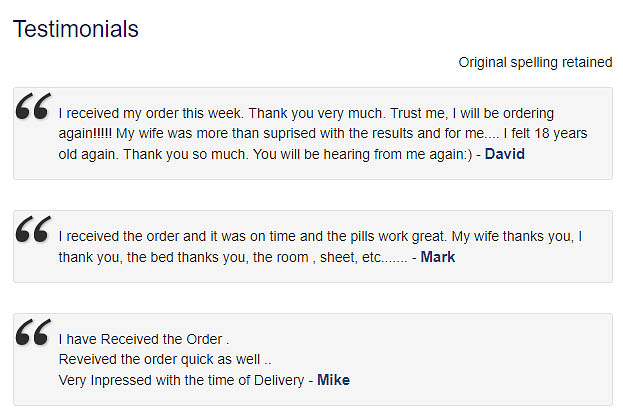The width and height of the screenshot is (623, 418).
Task: Click the Testimonials heading
Action: tap(76, 29)
